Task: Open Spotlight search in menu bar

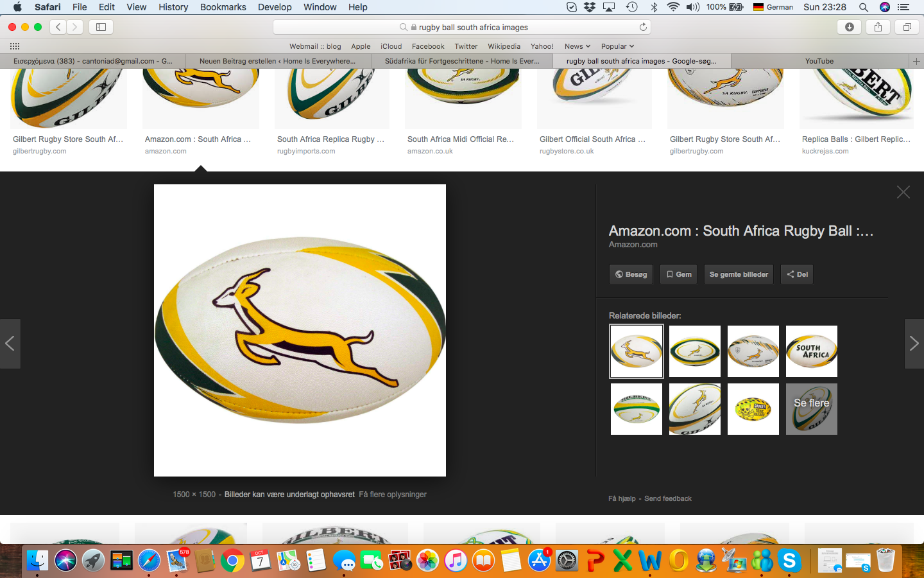Action: coord(864,7)
